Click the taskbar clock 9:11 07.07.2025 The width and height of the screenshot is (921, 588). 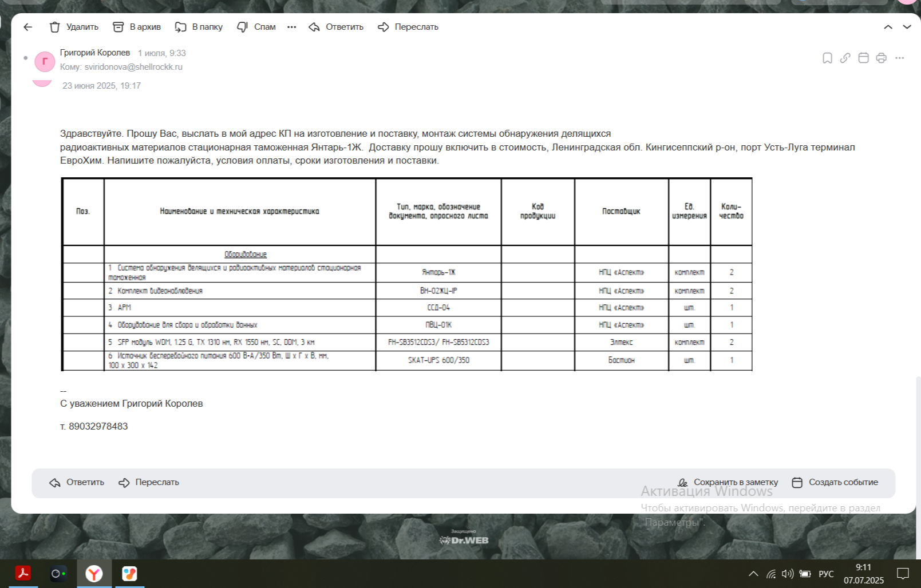tap(864, 574)
